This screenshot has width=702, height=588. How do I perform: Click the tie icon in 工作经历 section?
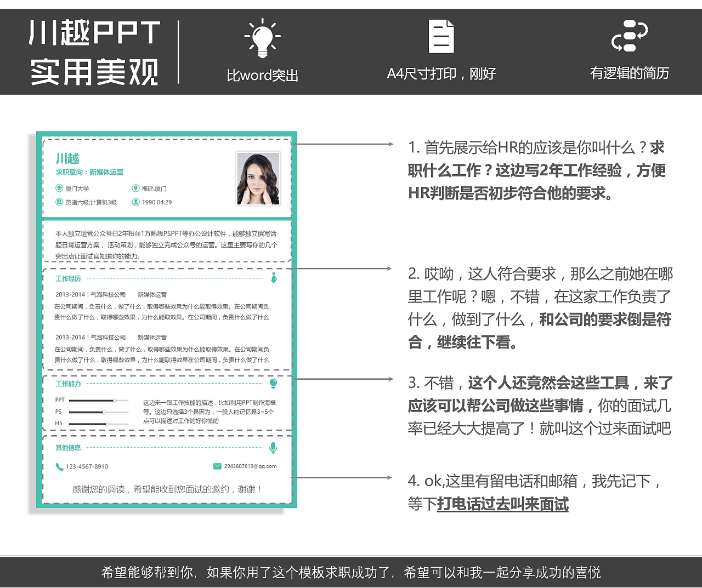274,278
